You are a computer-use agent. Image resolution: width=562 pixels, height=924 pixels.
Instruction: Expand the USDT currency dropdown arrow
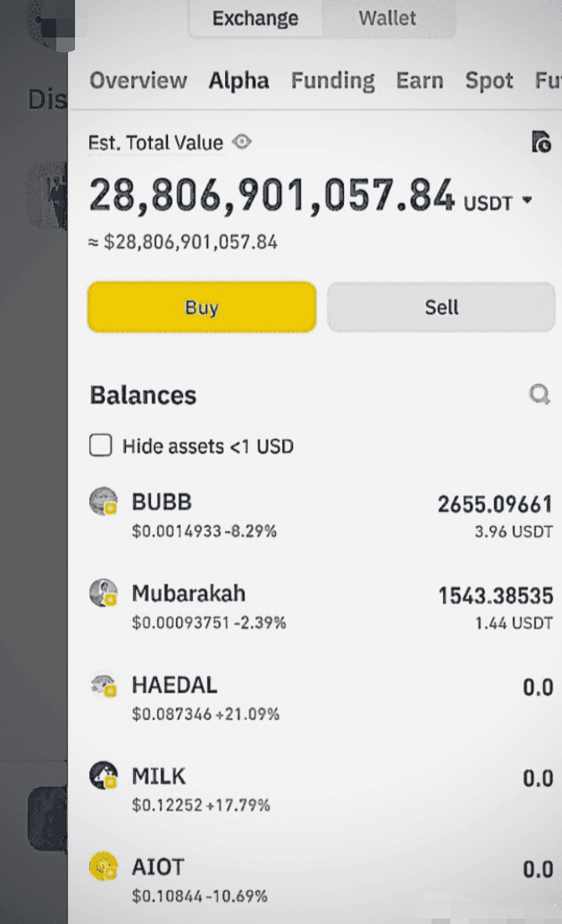coord(526,201)
